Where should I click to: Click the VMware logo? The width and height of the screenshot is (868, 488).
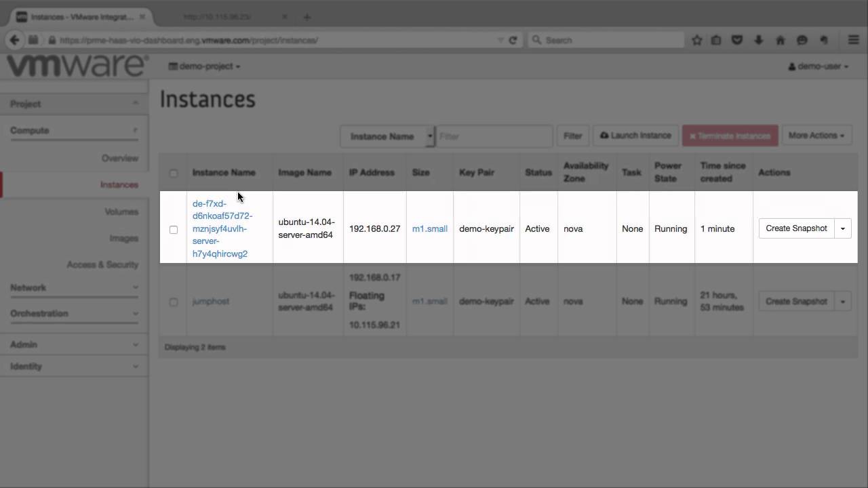click(77, 66)
